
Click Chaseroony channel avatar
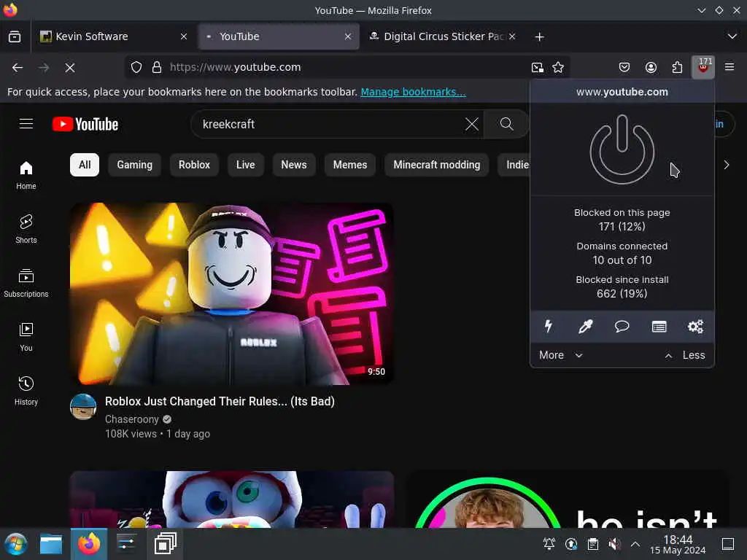(83, 406)
